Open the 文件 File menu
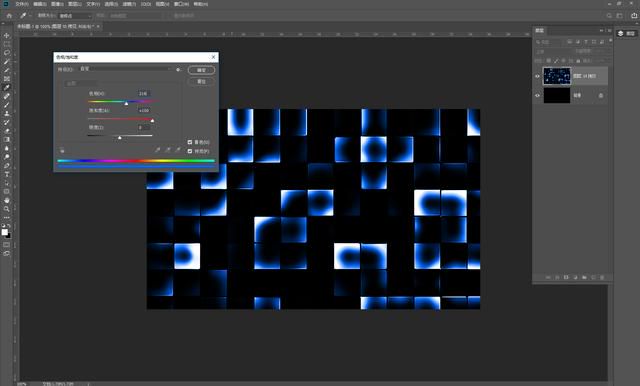 click(x=21, y=4)
